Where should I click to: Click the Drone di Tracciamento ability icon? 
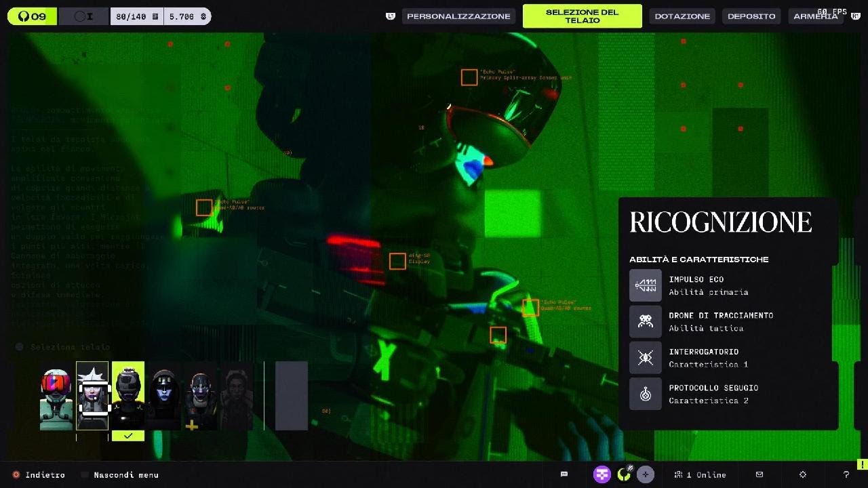pos(646,321)
